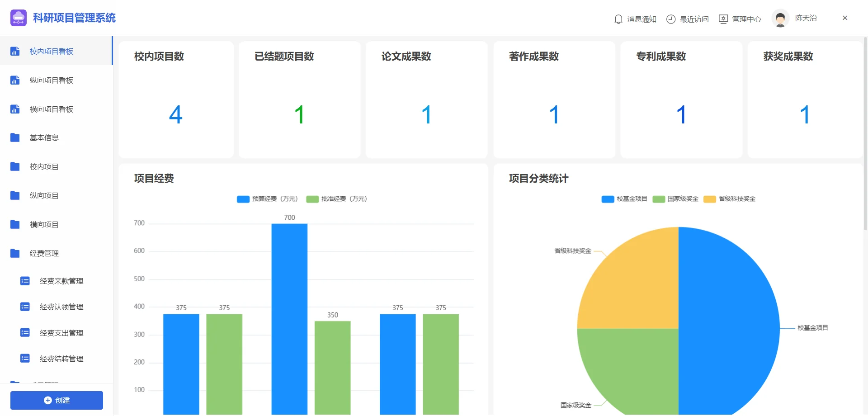Toggle 省级科技奖金 legend in pie chart
Screen dimensions: 868x416
[730, 199]
